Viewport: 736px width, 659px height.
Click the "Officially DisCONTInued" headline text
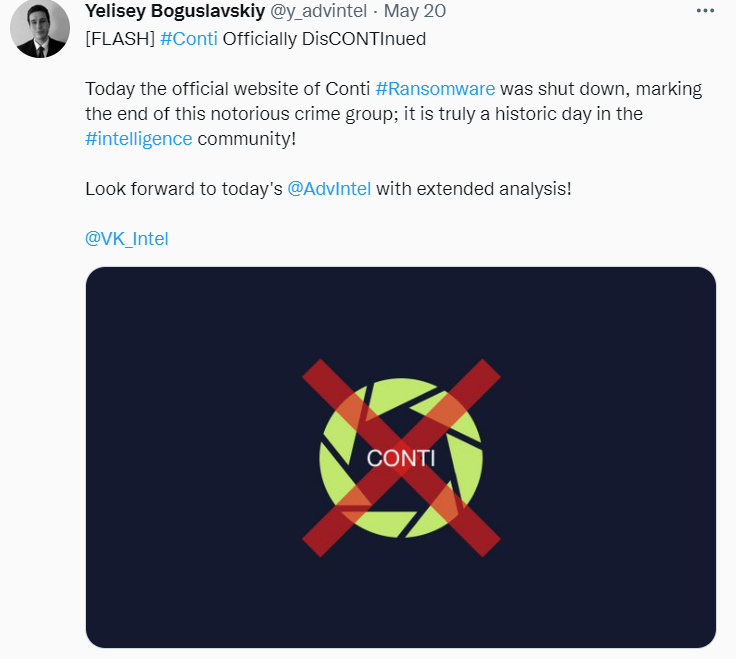point(324,39)
